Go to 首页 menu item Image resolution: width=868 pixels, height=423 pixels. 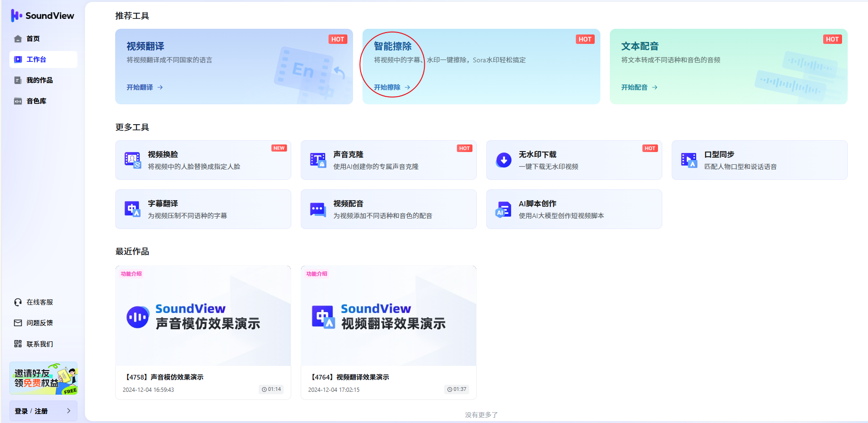(x=43, y=39)
